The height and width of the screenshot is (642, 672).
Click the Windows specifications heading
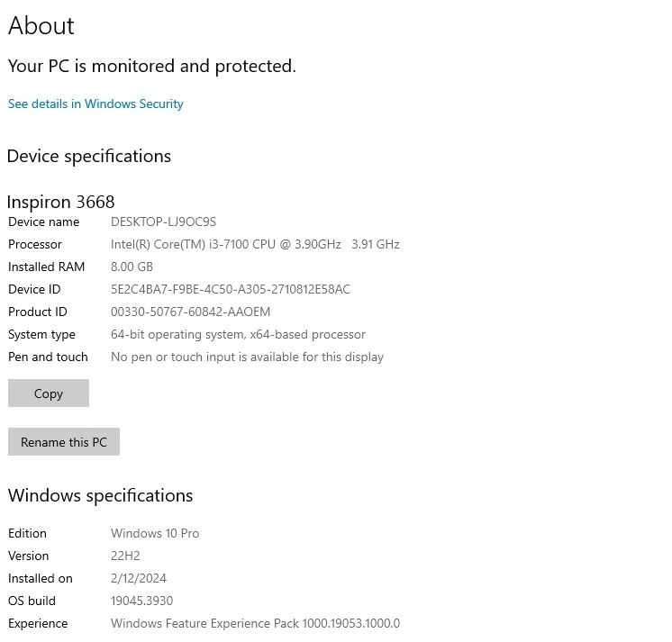pos(100,495)
